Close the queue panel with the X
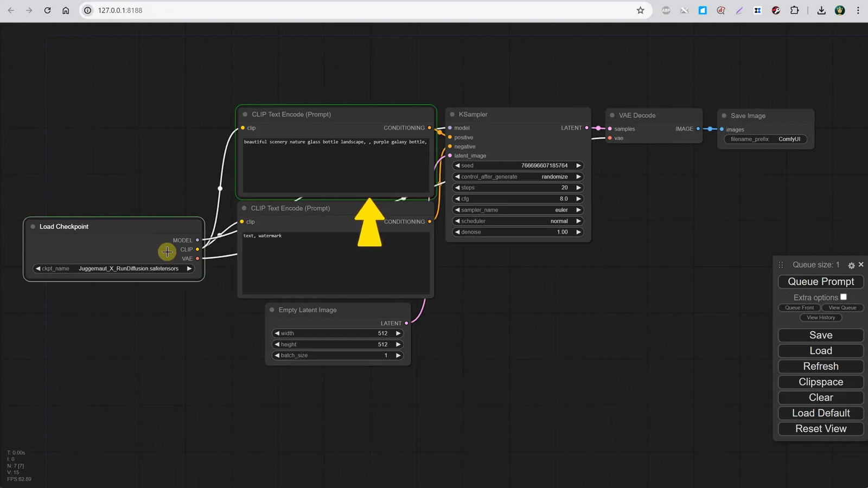 tap(861, 265)
